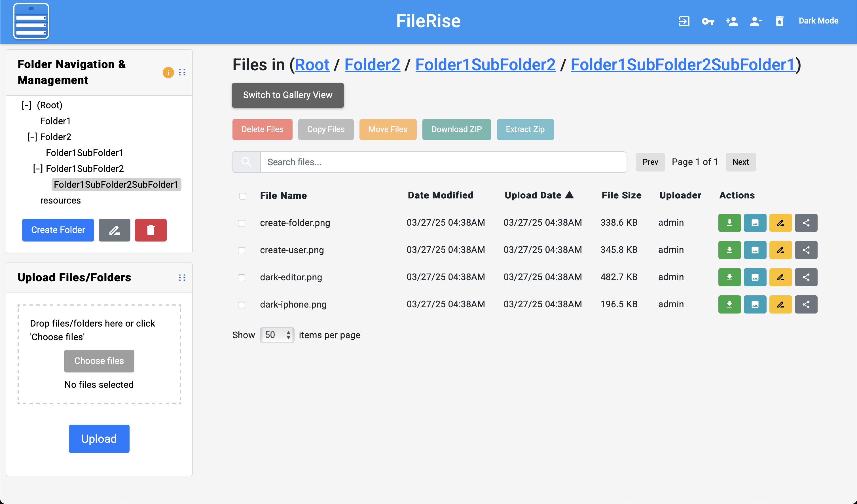Select the create-folder.png checkbox

click(242, 223)
